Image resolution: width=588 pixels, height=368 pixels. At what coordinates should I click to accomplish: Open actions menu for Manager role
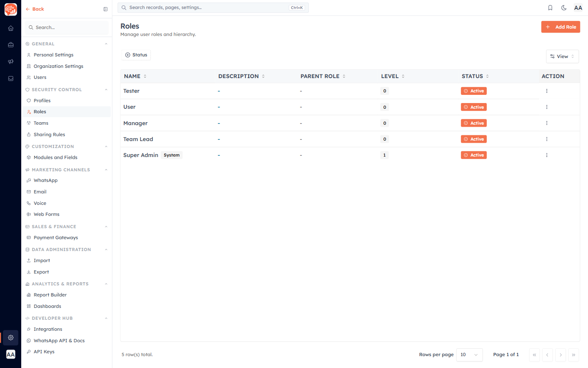point(547,123)
